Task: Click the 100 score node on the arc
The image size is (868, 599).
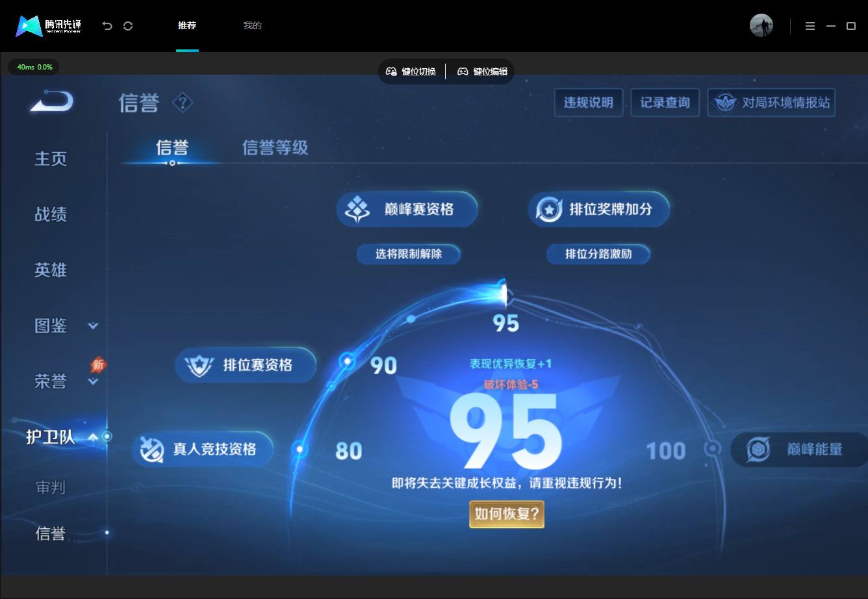Action: point(713,448)
